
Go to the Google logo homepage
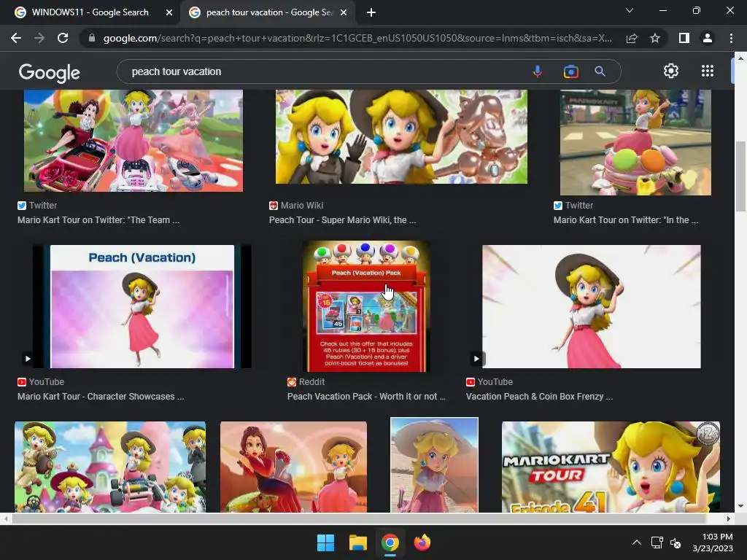(50, 72)
